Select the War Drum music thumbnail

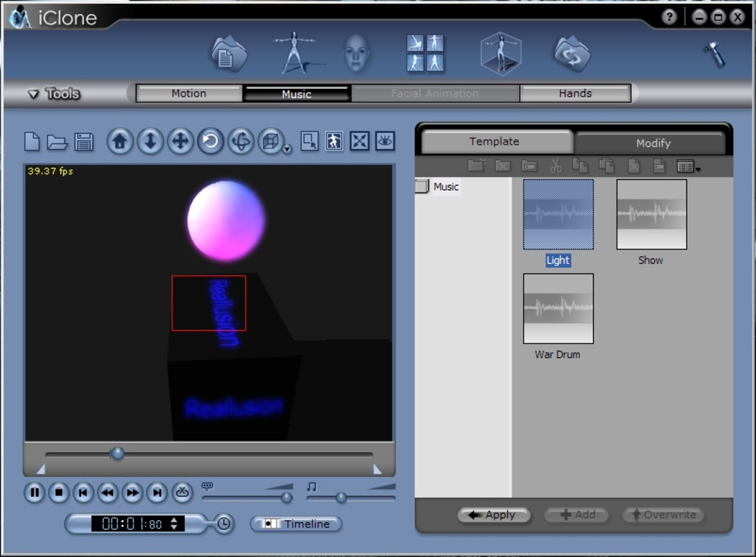pyautogui.click(x=558, y=308)
